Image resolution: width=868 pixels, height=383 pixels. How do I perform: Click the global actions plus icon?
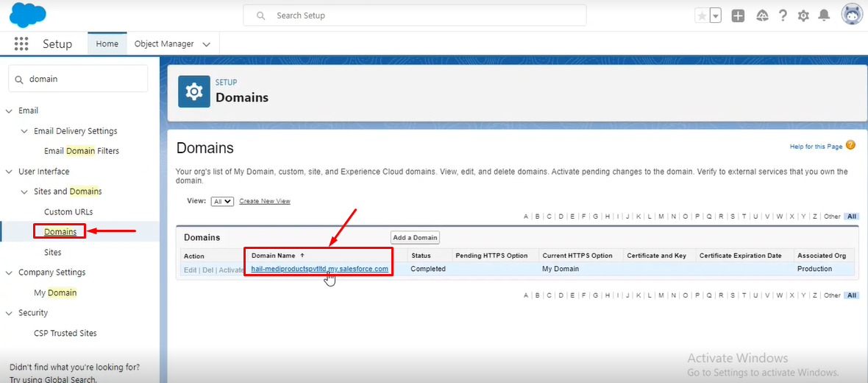738,16
